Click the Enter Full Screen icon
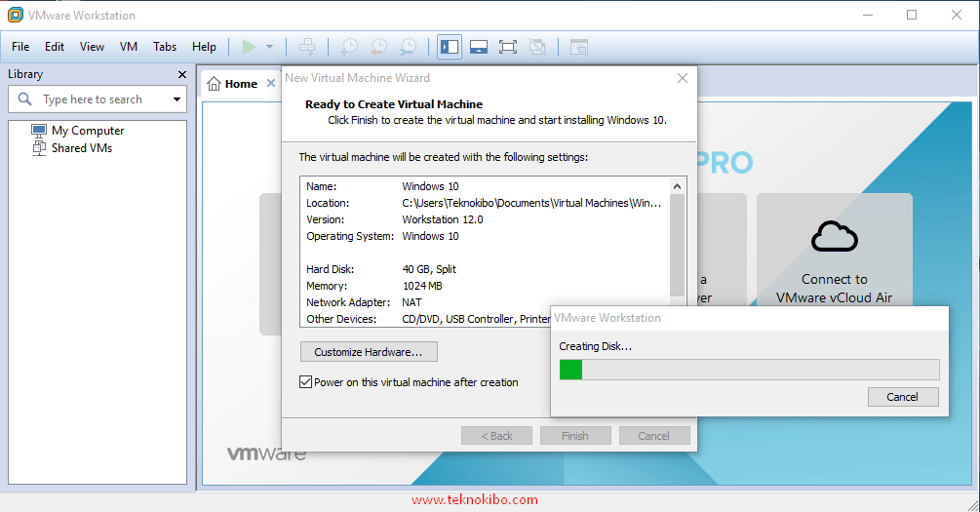Viewport: 980px width, 512px height. 508,47
